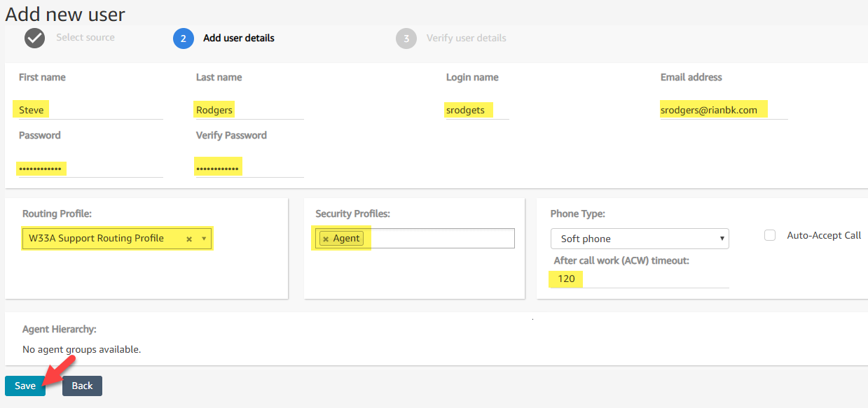Expand the Routing Profile dropdown arrow
868x408 pixels.
click(x=204, y=239)
